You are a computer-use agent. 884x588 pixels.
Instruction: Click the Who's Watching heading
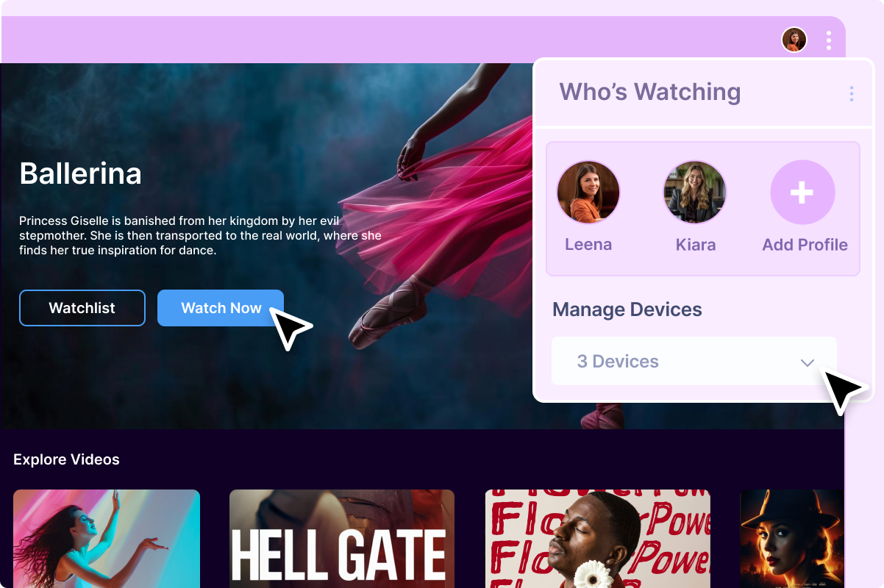[x=650, y=92]
